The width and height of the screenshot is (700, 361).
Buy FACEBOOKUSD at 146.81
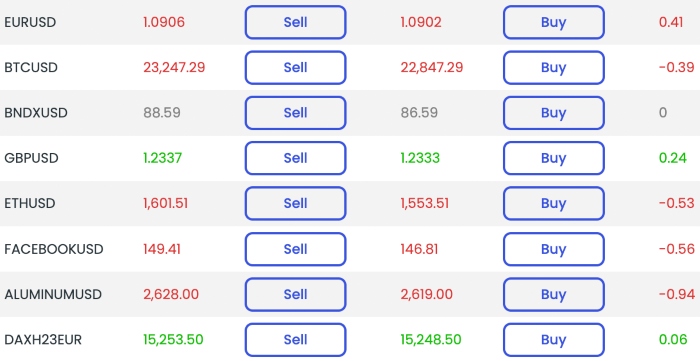(554, 249)
